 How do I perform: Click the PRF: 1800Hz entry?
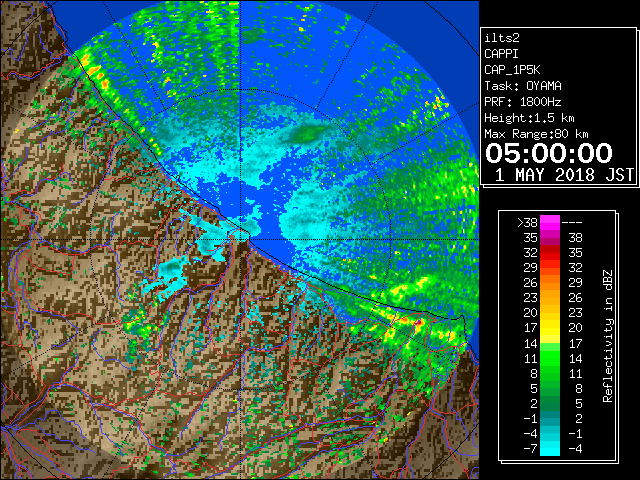(x=523, y=102)
